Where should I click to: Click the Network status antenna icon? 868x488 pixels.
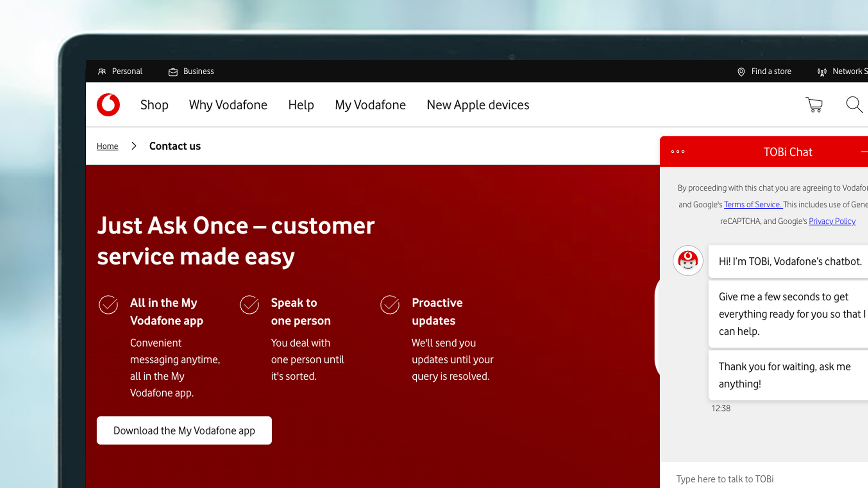click(822, 72)
